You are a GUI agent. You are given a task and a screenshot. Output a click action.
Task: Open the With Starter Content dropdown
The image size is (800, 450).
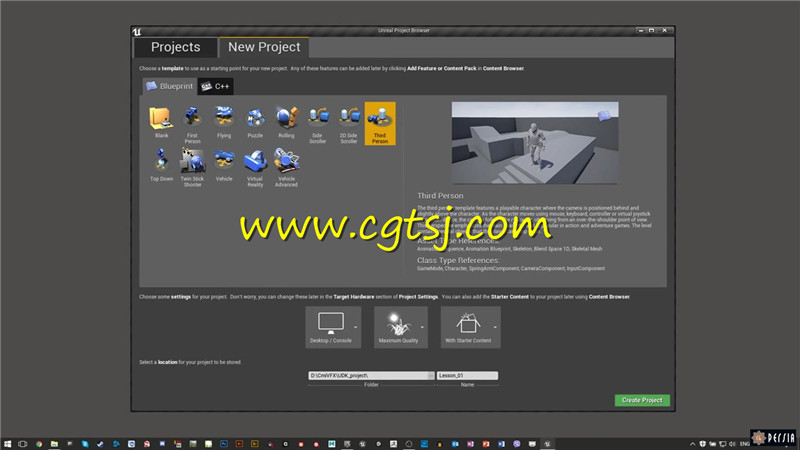coord(470,327)
